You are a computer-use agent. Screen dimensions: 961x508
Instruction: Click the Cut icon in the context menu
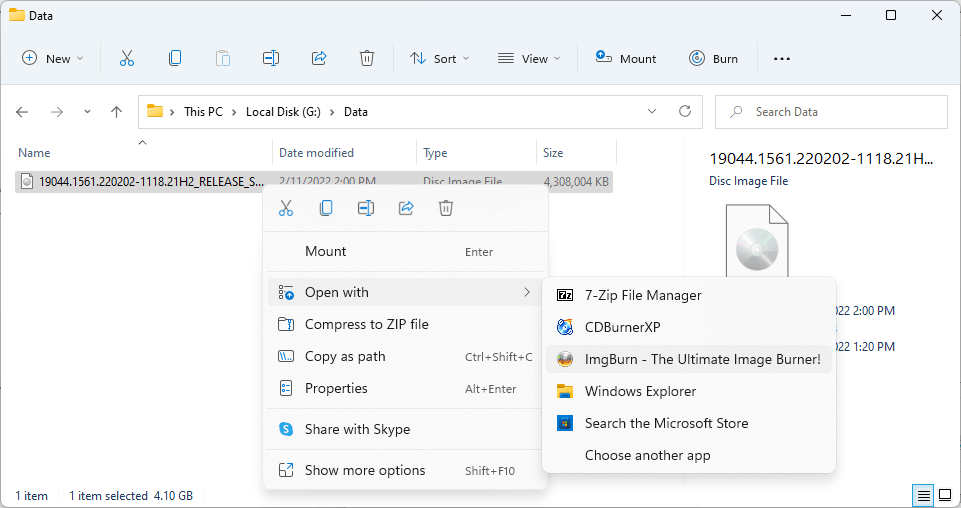286,208
